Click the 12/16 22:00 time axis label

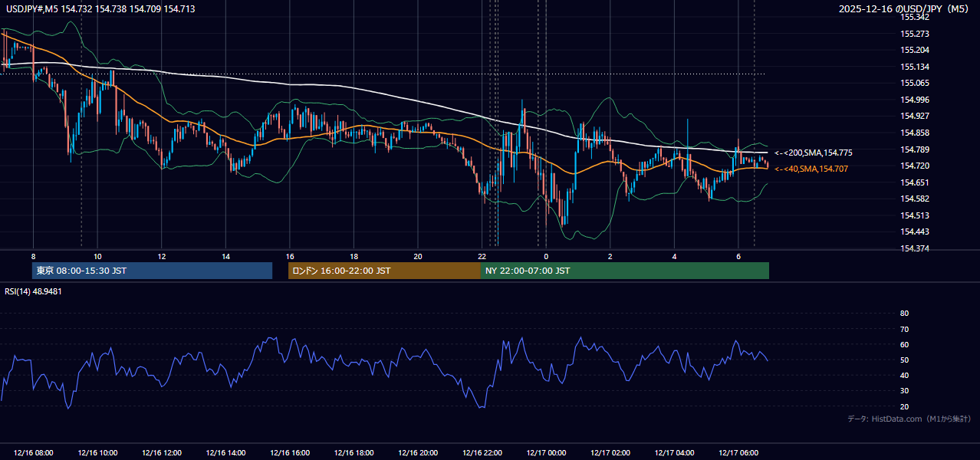(x=482, y=453)
